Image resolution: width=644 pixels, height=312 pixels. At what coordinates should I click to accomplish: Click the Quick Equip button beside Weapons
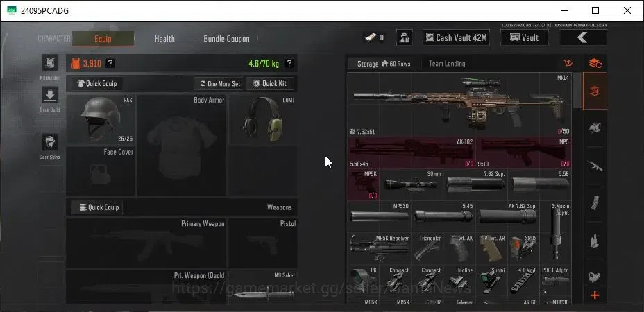(x=97, y=207)
